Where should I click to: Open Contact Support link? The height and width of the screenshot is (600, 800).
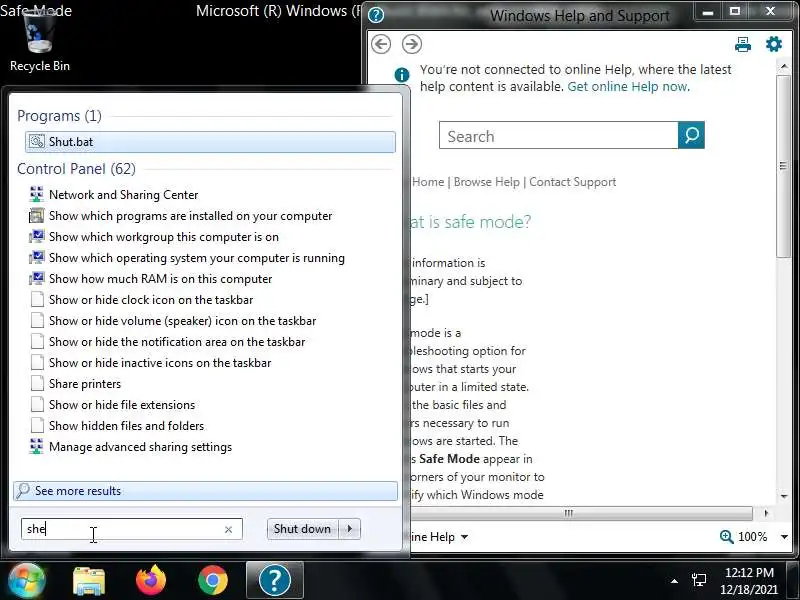(572, 182)
